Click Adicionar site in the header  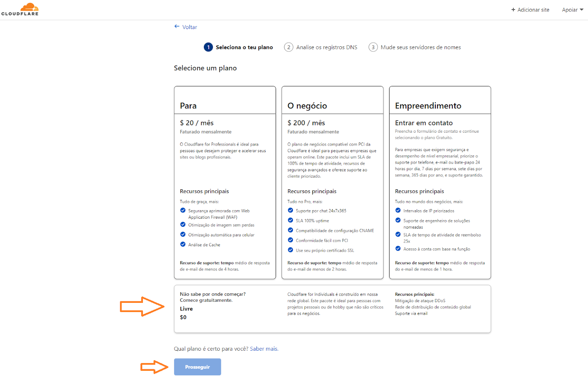tap(530, 10)
